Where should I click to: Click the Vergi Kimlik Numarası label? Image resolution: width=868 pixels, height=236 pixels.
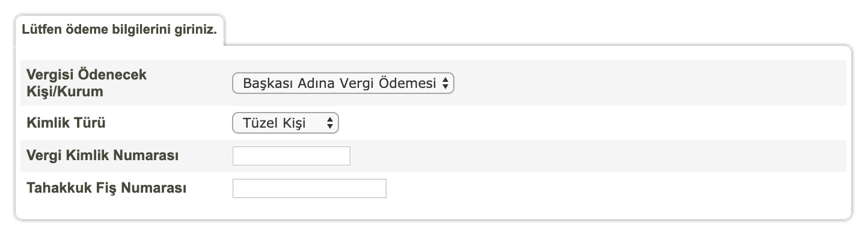[103, 156]
